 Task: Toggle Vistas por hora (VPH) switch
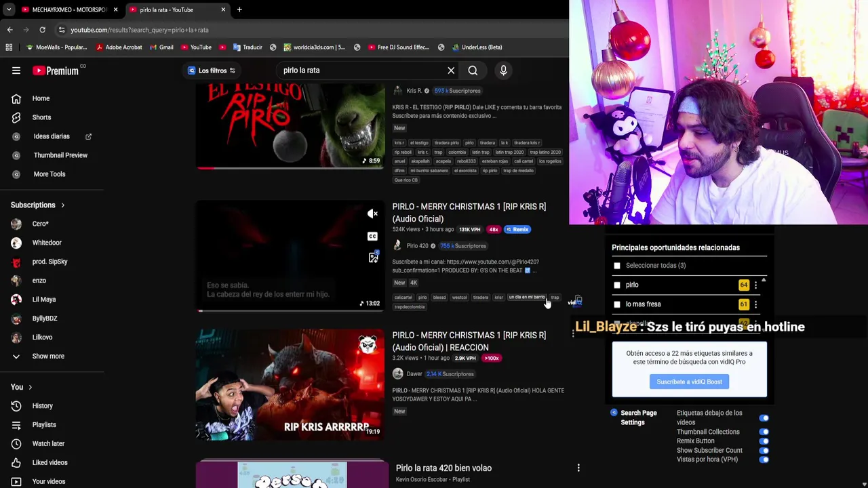pyautogui.click(x=764, y=460)
